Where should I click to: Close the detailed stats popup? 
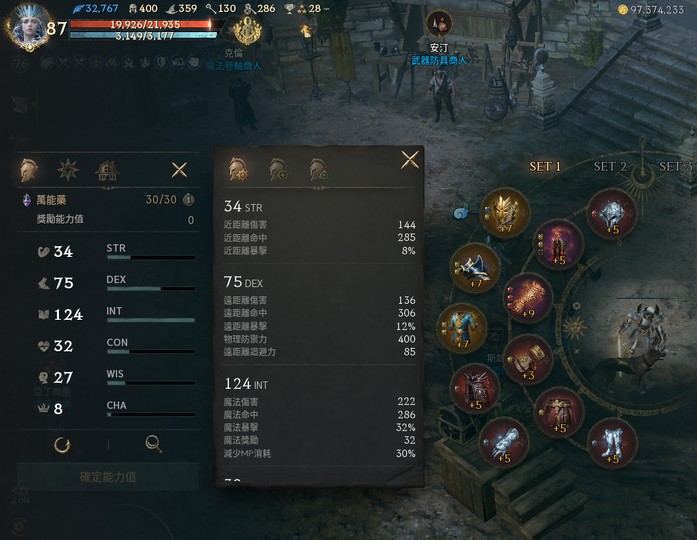(x=410, y=160)
